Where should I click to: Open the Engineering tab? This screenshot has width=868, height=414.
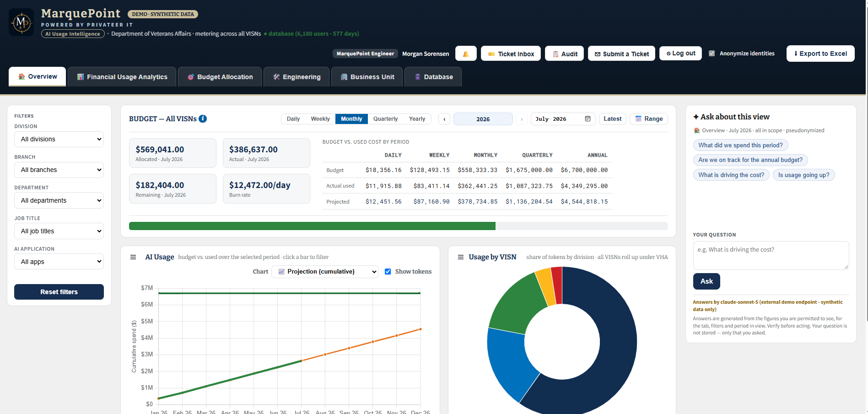coord(297,77)
